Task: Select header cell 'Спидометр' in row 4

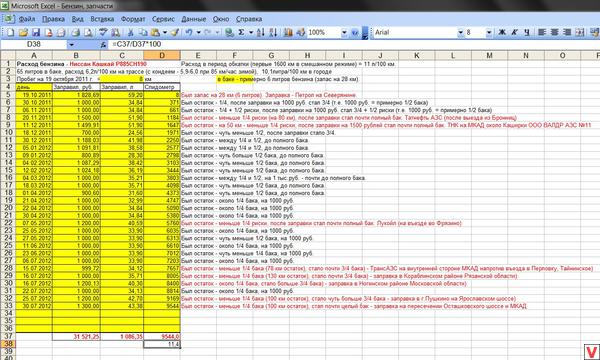Action: 162,87
